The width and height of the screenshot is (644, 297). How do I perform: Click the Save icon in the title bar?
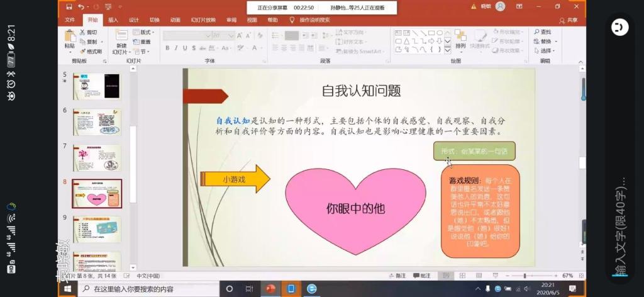click(69, 6)
